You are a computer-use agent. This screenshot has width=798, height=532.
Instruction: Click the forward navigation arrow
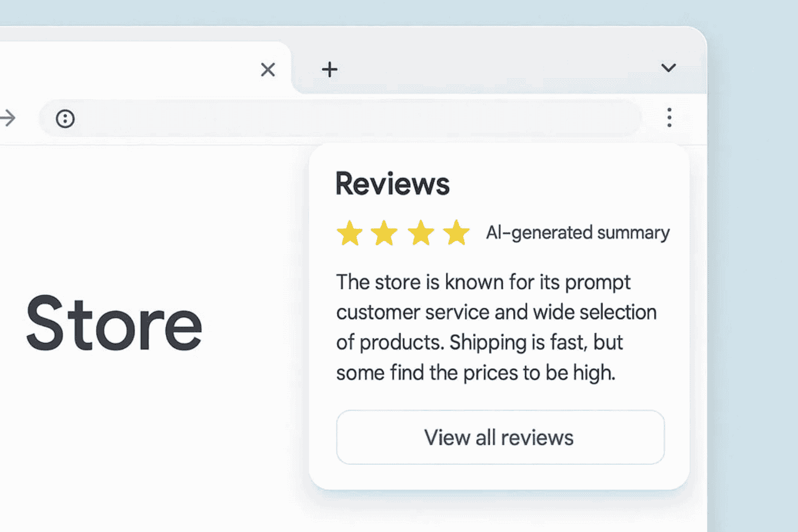point(8,118)
